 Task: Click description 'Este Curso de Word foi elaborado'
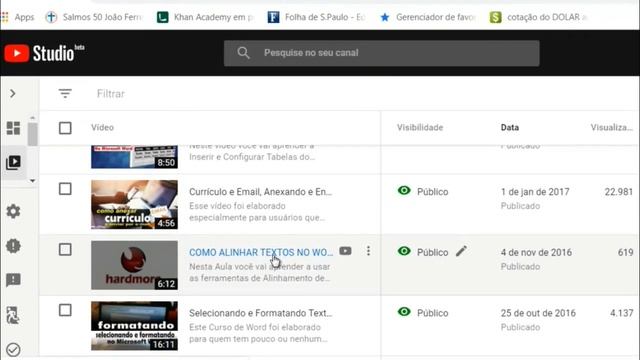[x=255, y=327]
